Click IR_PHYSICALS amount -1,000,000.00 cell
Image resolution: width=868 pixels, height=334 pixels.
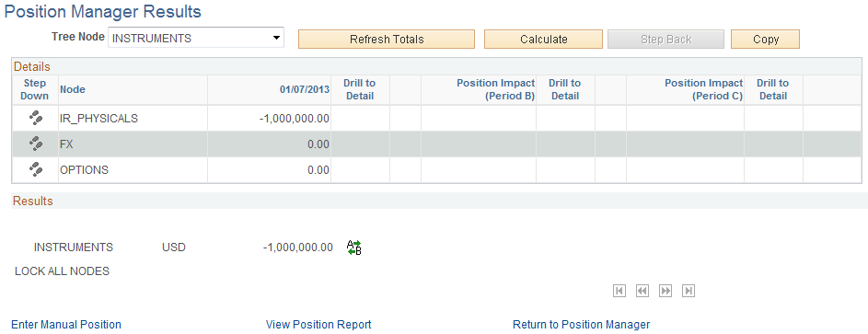294,119
